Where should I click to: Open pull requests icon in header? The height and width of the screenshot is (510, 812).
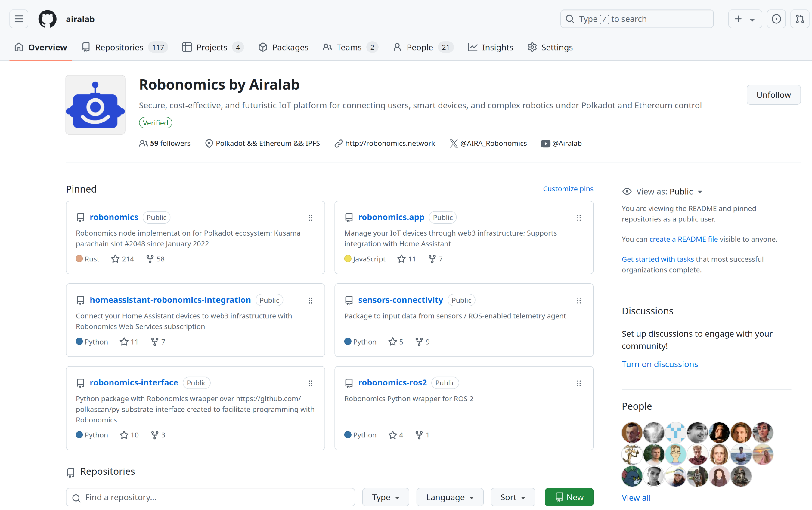[800, 19]
